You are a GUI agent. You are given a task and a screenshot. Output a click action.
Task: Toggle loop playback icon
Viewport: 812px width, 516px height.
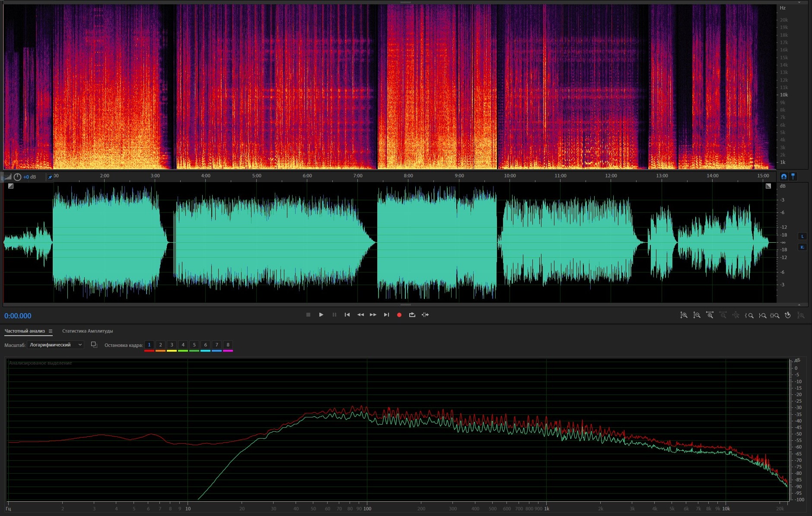point(412,315)
